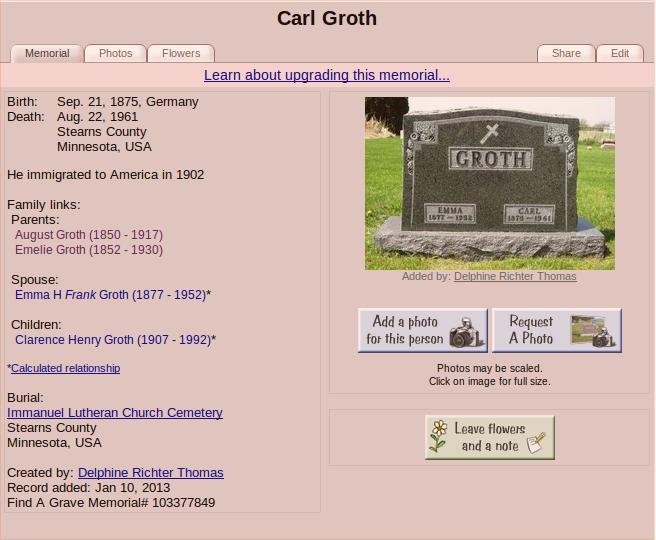Open August Groth's parent memorial link
Screen dimensions: 656x540
pos(88,235)
